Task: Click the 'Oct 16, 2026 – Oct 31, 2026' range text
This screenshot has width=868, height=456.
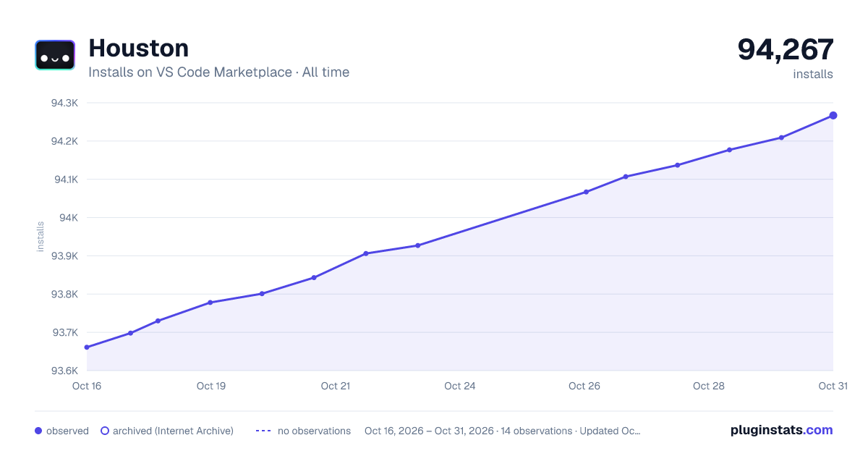Action: tap(429, 431)
